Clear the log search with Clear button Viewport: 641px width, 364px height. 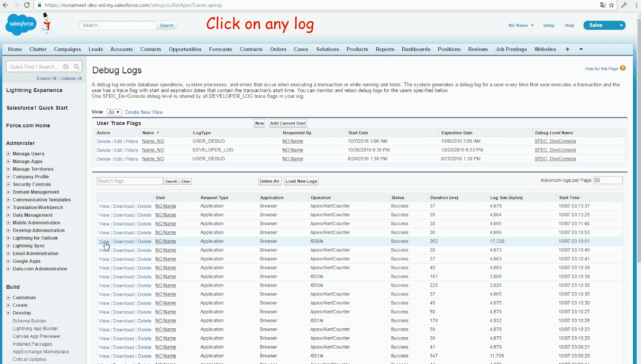coord(185,181)
